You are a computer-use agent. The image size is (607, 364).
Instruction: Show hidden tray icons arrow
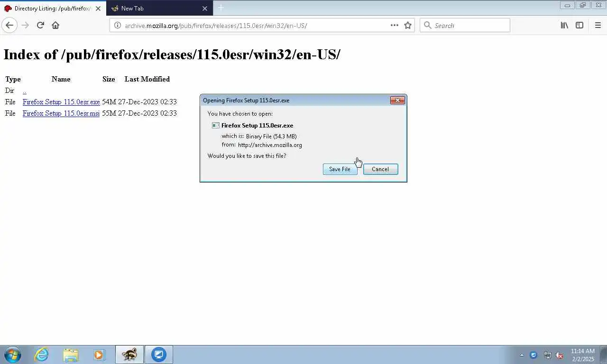pos(522,355)
